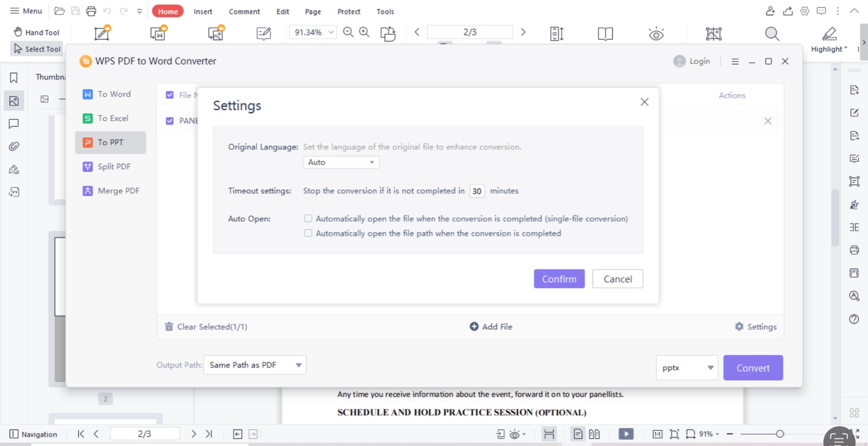Open the bookmarks panel in left sidebar
The image size is (868, 446).
[14, 78]
